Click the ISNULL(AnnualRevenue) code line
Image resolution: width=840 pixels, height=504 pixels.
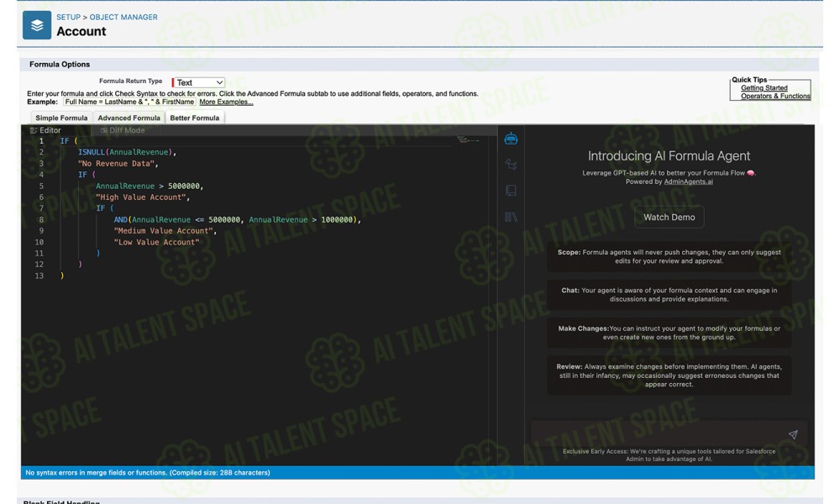127,152
